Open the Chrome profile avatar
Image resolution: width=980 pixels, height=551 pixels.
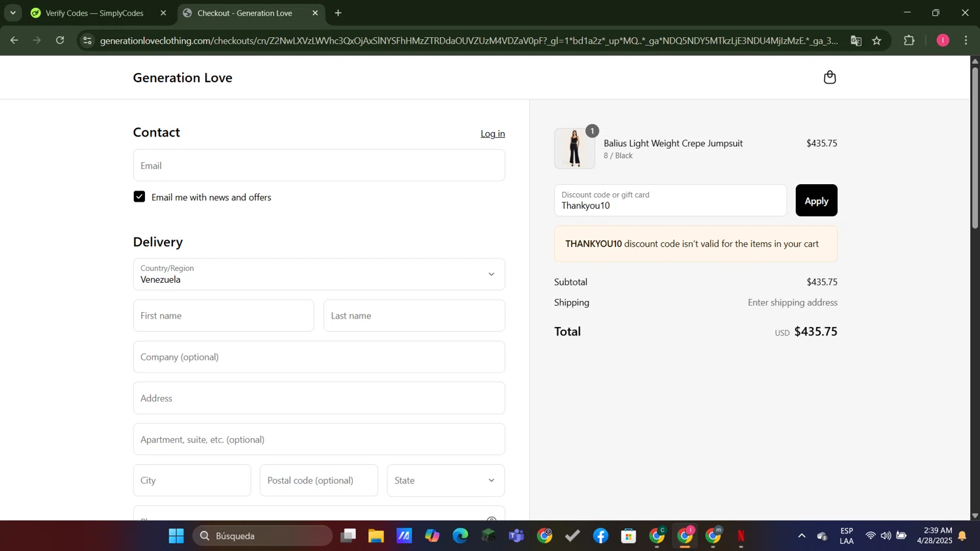point(942,40)
